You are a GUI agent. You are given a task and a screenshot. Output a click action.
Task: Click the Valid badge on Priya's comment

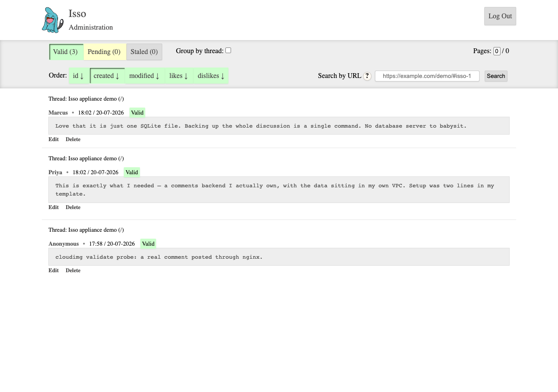coord(132,172)
